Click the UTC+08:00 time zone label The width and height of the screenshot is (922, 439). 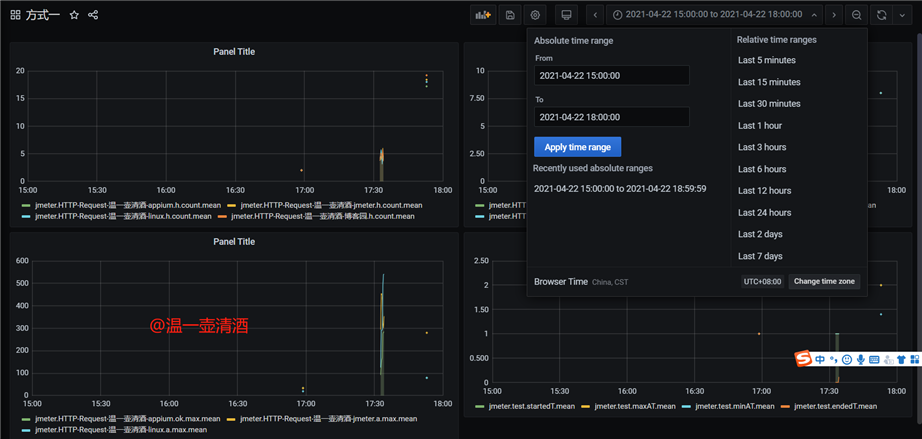tap(763, 282)
